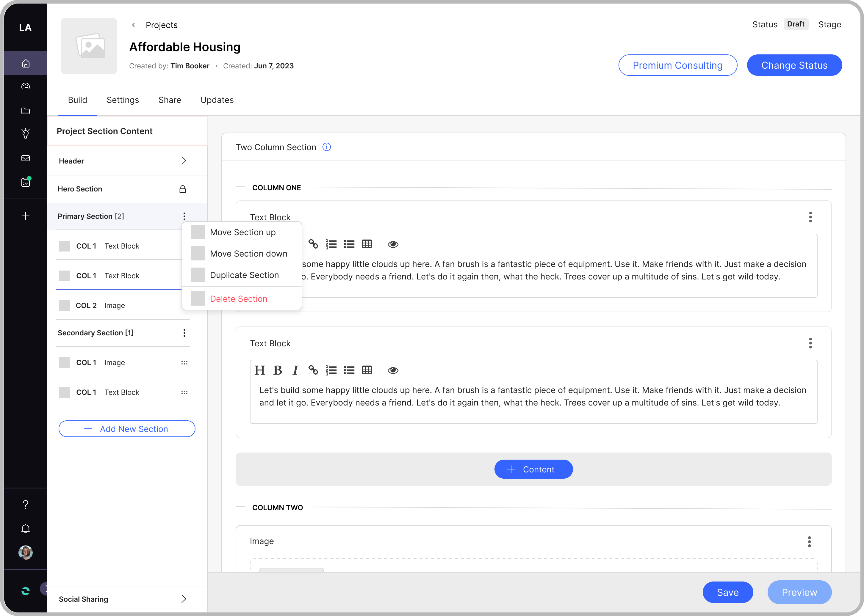Viewport: 864px width, 616px height.
Task: Click the LA workspace logo
Action: coord(25,27)
